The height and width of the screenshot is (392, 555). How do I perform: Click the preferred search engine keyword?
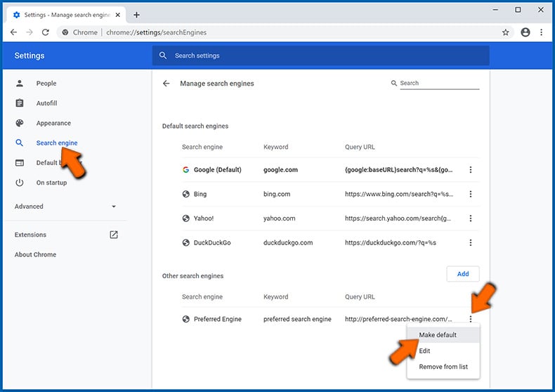pyautogui.click(x=297, y=319)
